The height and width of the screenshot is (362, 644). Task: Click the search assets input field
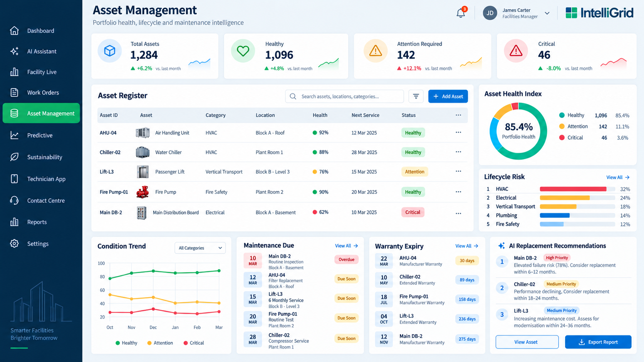point(344,96)
